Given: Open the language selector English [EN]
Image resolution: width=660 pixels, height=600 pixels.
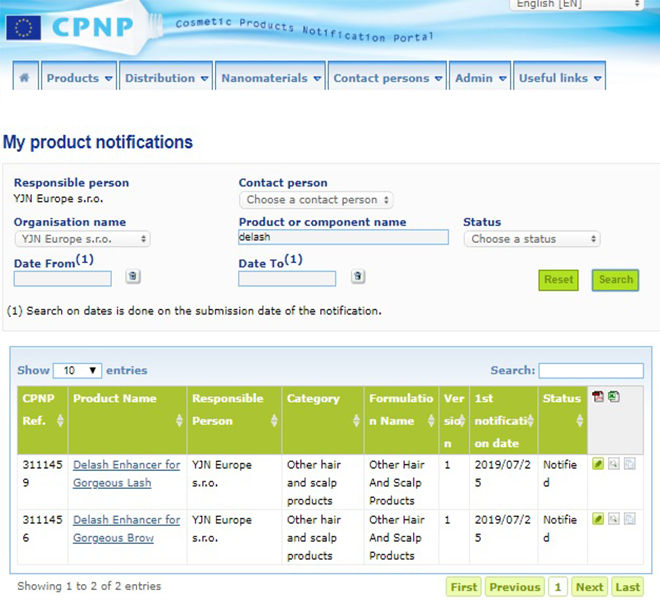Looking at the screenshot, I should [576, 4].
